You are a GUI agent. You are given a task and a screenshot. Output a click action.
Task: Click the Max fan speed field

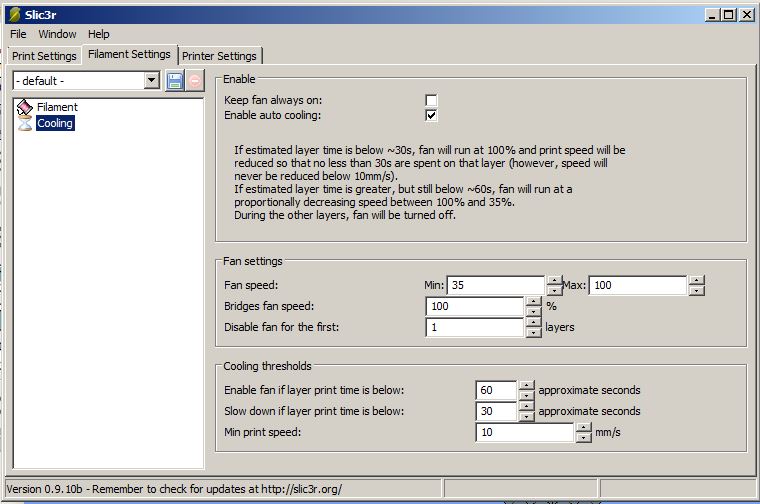(x=637, y=285)
